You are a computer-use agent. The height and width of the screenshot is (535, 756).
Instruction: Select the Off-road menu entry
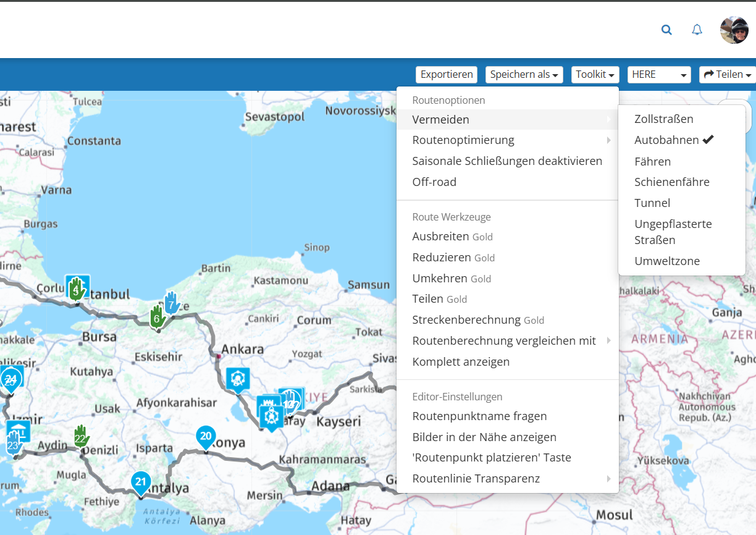(434, 182)
